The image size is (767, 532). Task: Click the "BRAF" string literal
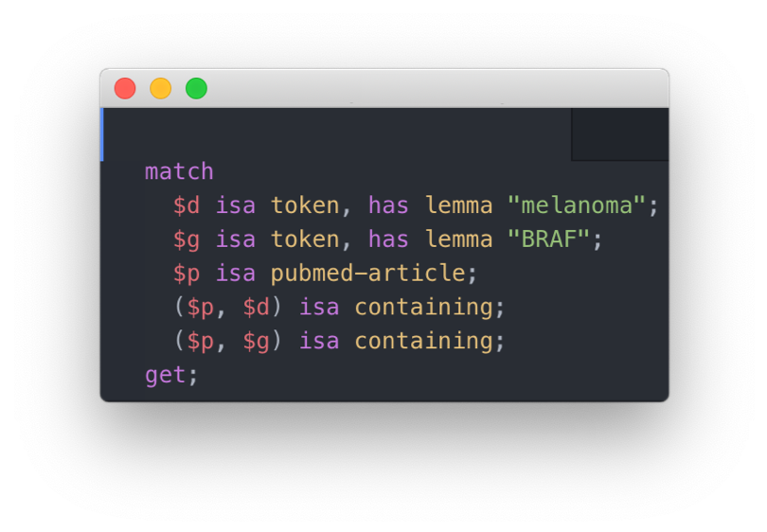548,239
